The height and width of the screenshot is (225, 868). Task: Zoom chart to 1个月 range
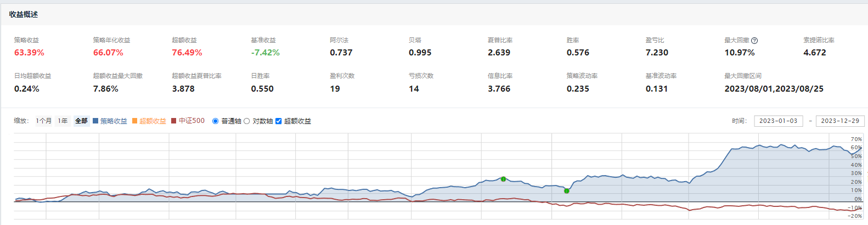[44, 121]
